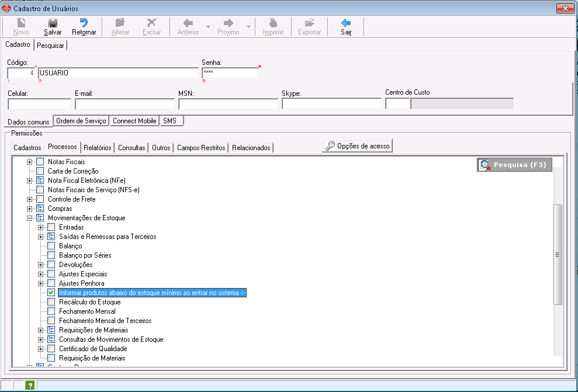Check the Balanço checkbox
Viewport: 578px width, 392px height.
pyautogui.click(x=51, y=246)
